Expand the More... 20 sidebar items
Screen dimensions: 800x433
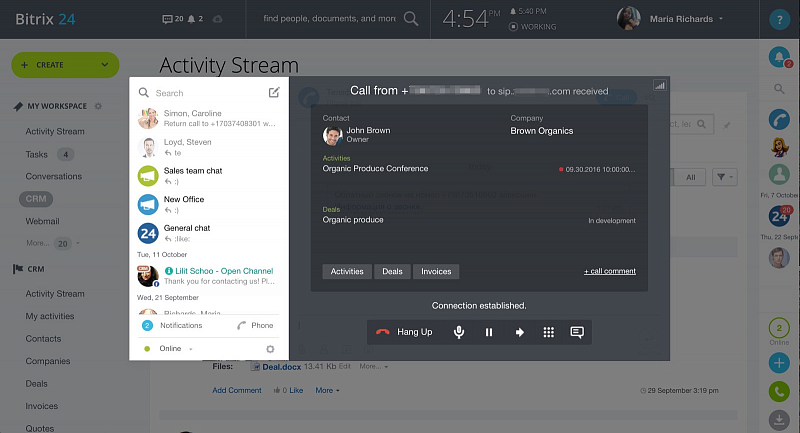pos(53,243)
